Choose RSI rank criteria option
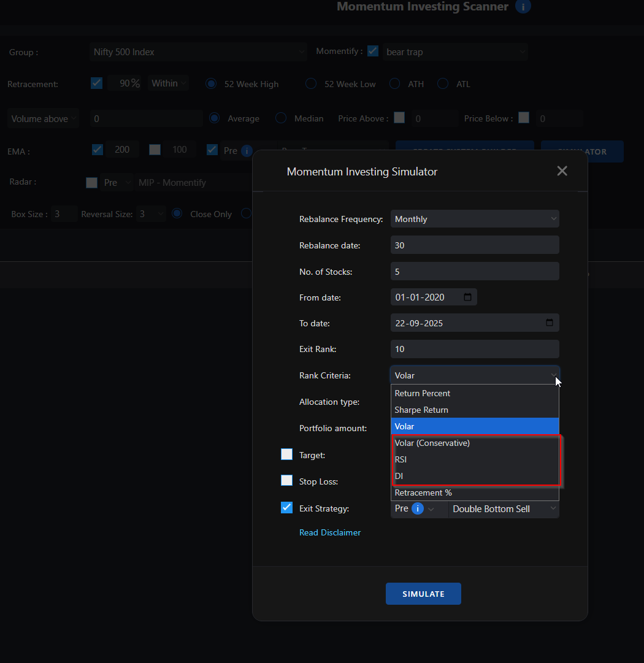Screen dimensions: 644x663 click(475, 459)
